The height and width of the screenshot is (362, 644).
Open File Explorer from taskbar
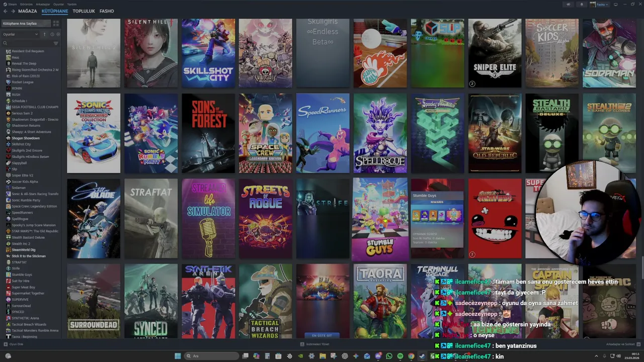pos(323,356)
